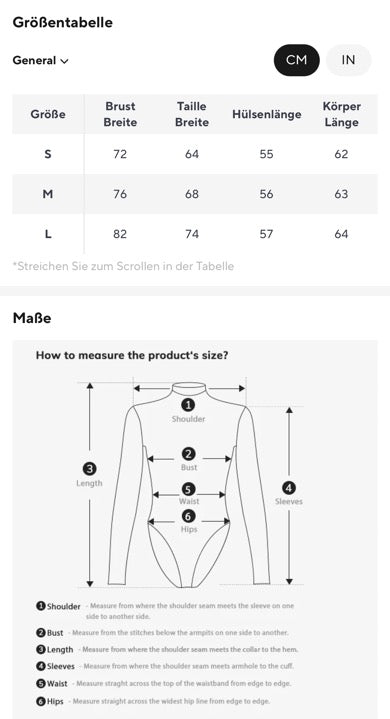Select the size M row
The height and width of the screenshot is (719, 390).
click(x=195, y=194)
